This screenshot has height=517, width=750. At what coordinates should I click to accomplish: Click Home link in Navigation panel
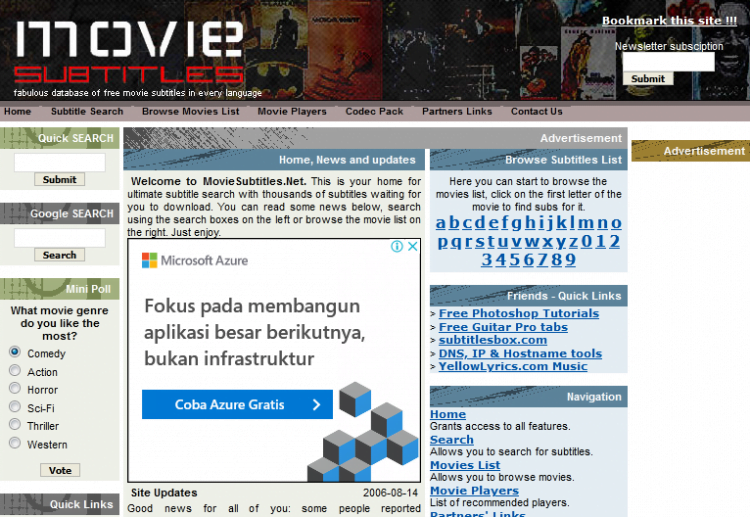(448, 414)
